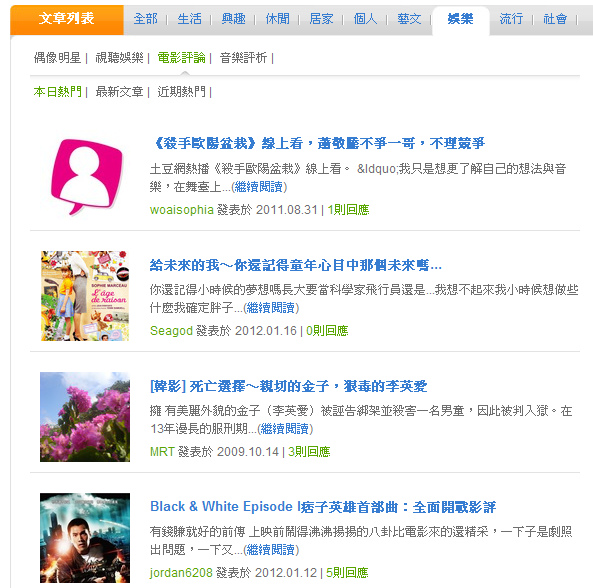Open the L'âge de raison poster thumbnail
The width and height of the screenshot is (593, 588).
click(85, 296)
